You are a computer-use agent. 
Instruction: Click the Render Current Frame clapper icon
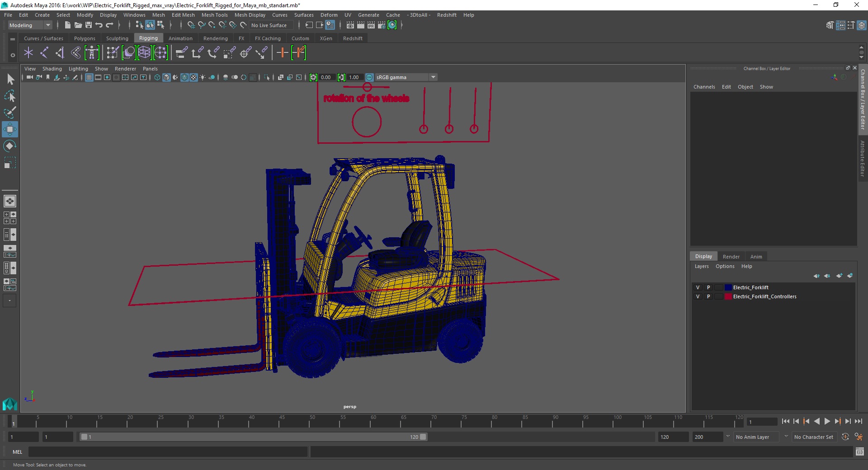361,25
